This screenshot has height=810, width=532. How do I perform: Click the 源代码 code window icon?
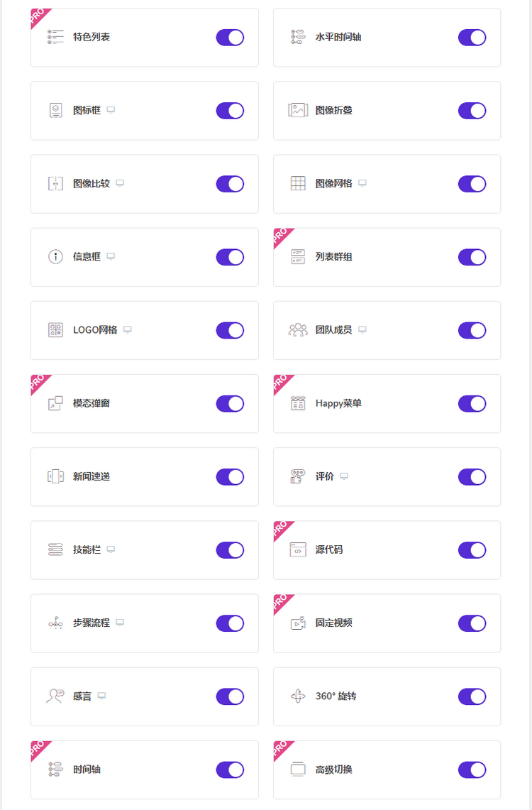point(298,549)
